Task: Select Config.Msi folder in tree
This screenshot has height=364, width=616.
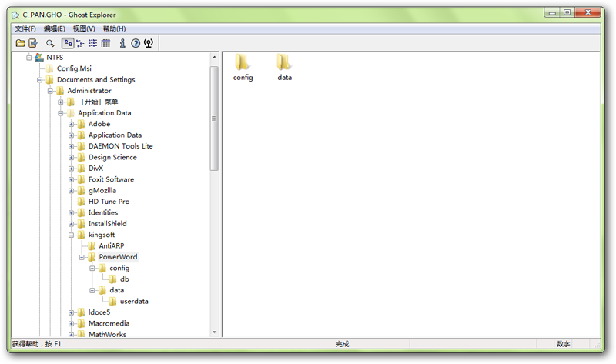Action: [x=74, y=68]
